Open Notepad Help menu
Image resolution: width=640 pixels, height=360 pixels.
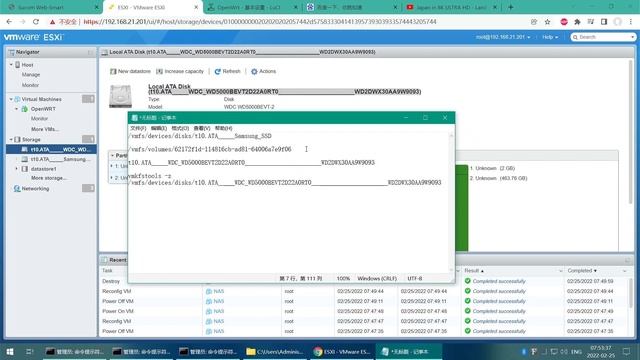click(x=223, y=128)
